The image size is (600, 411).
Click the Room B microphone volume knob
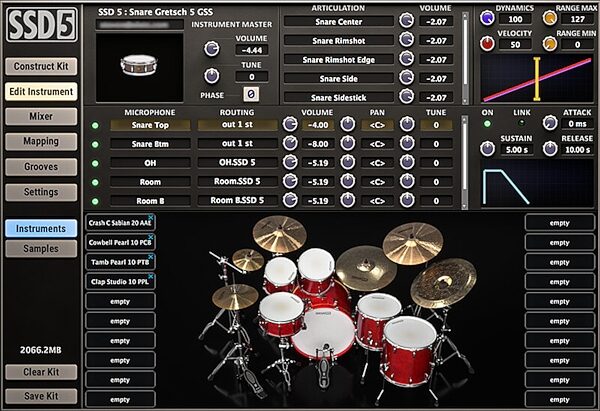click(290, 200)
